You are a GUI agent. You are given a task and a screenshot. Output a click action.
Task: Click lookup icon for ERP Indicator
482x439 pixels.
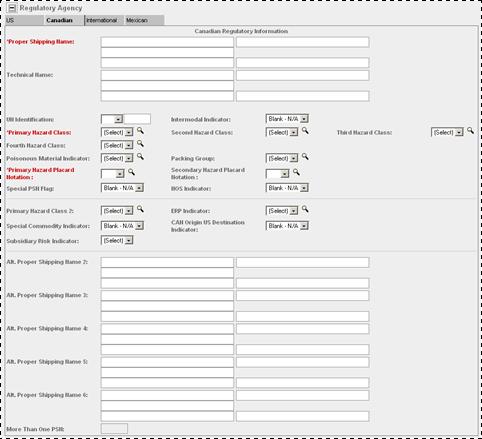(x=305, y=209)
